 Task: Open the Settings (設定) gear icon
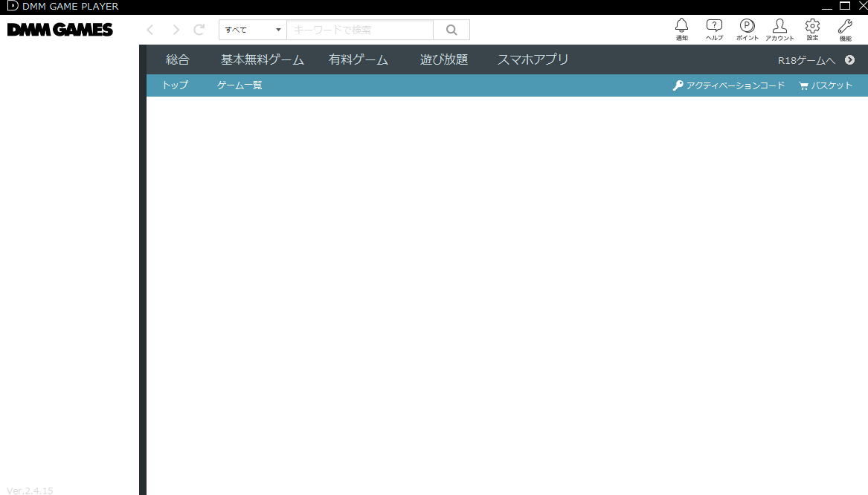(x=812, y=29)
